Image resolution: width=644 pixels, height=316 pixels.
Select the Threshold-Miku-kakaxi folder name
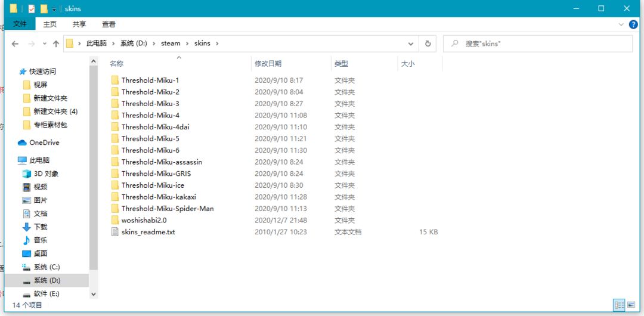click(159, 197)
